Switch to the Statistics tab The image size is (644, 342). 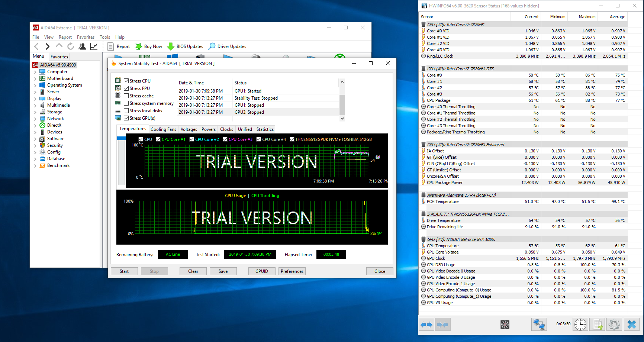pos(265,129)
